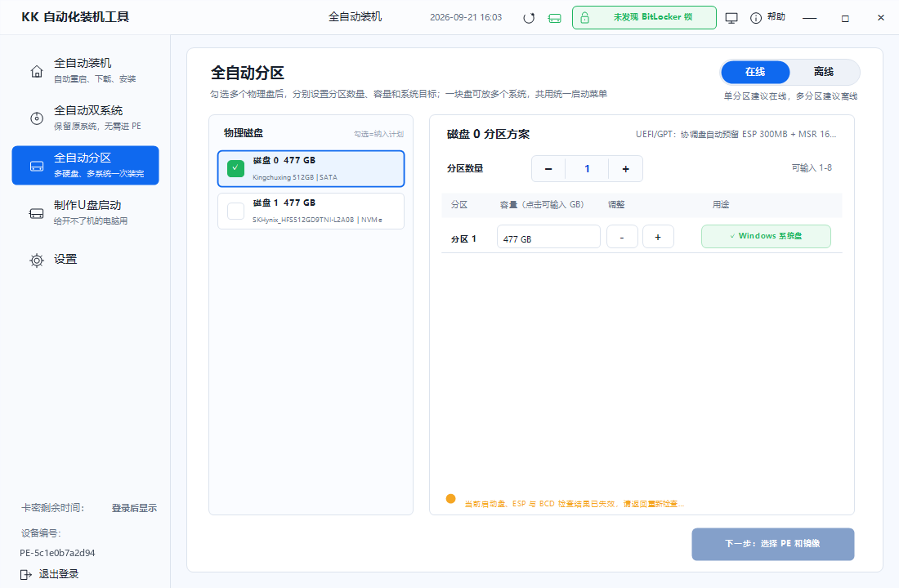Click the 分区数量 value field
Viewport: 899px width, 588px height.
(x=587, y=168)
